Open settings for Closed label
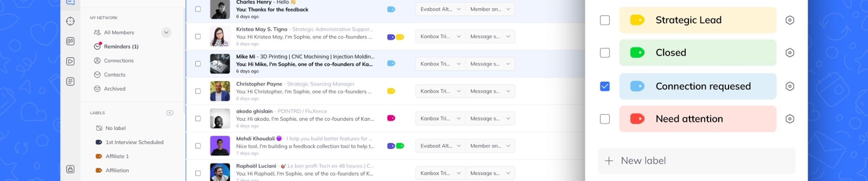Image resolution: width=868 pixels, height=181 pixels. click(790, 53)
